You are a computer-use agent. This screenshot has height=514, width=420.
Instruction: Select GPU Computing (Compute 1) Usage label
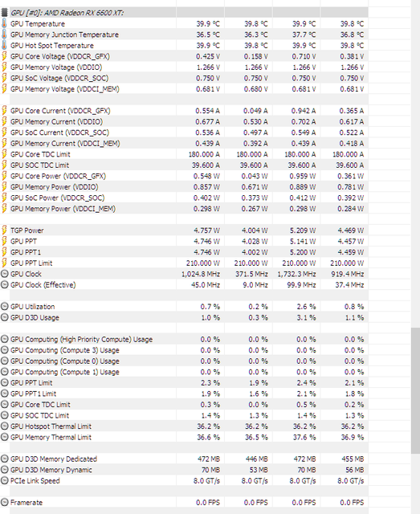[x=65, y=372]
